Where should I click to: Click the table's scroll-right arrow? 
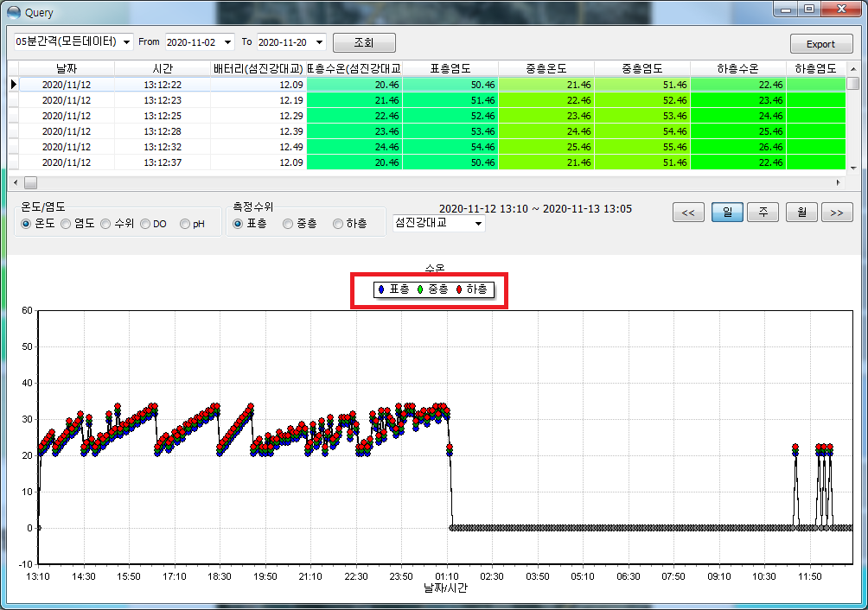pos(838,182)
